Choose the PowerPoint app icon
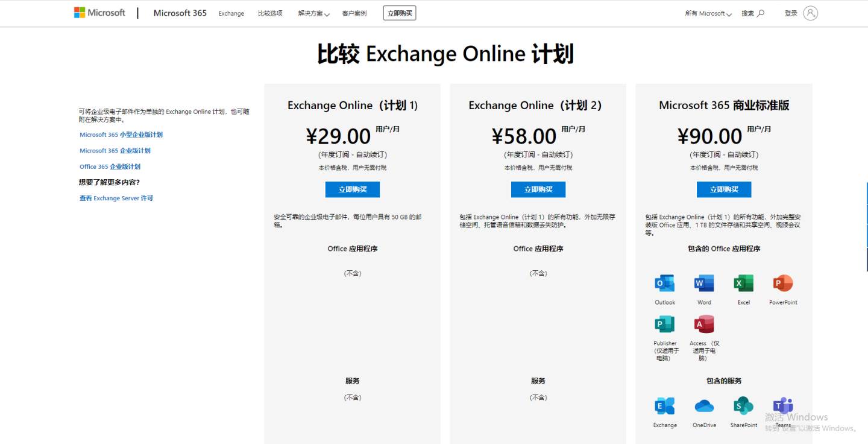Screen dimensions: 868x444 pos(783,283)
